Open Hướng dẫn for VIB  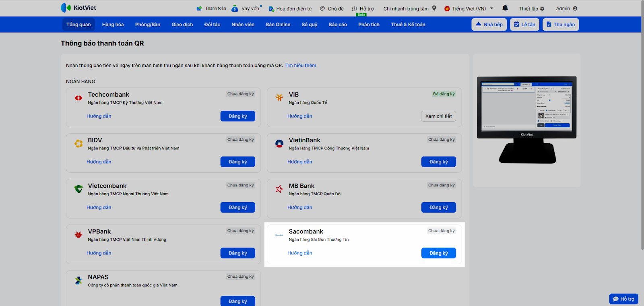click(300, 116)
